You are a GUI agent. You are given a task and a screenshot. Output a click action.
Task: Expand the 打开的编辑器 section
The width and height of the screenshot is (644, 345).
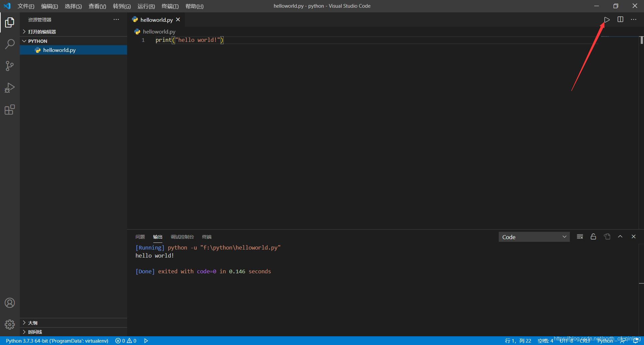[73, 31]
